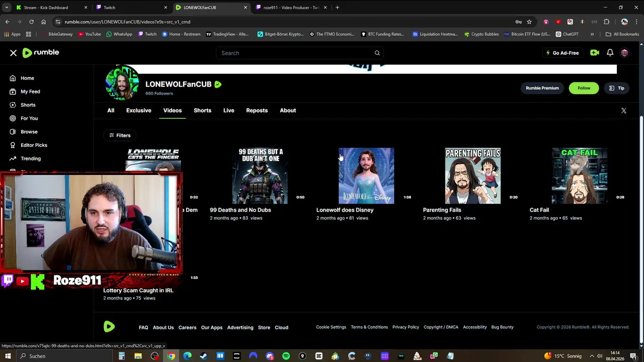Click the Chrome address bar
The width and height of the screenshot is (644, 362).
[287, 22]
